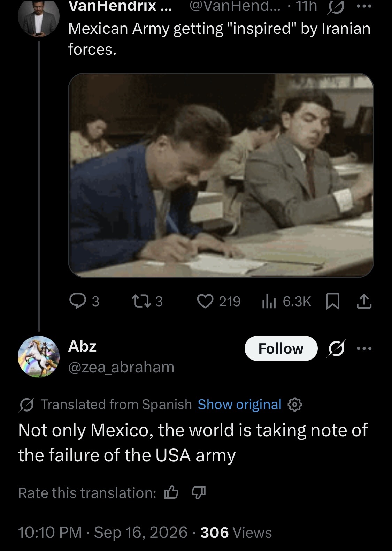Open translation settings gear
This screenshot has width=392, height=551.
point(295,405)
